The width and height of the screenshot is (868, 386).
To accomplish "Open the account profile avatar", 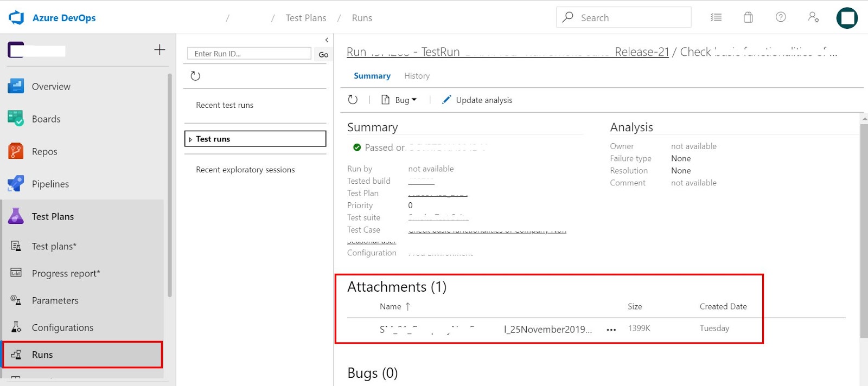I will 847,18.
